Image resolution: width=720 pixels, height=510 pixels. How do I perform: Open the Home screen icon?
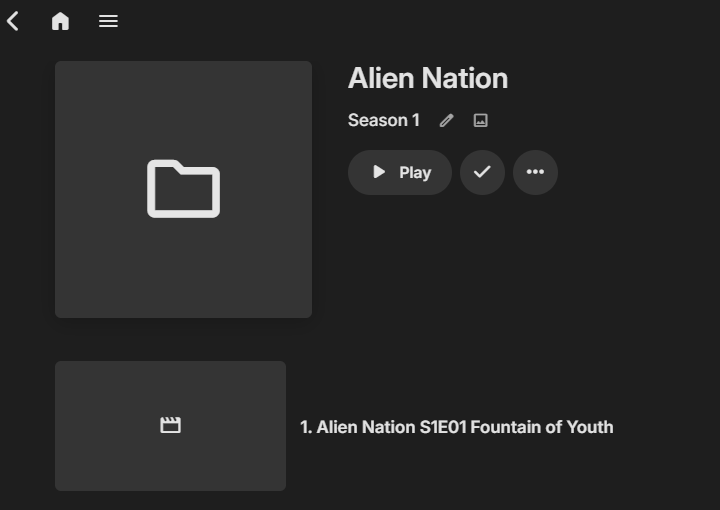pos(60,21)
